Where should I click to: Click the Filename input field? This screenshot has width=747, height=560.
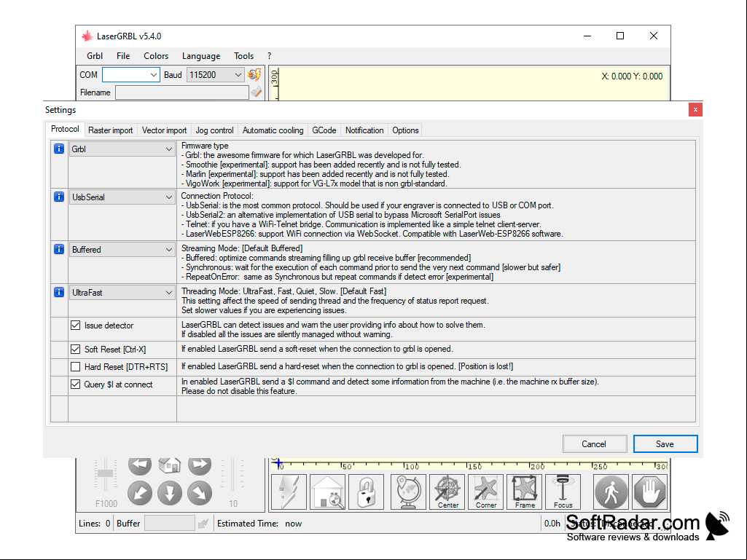182,92
